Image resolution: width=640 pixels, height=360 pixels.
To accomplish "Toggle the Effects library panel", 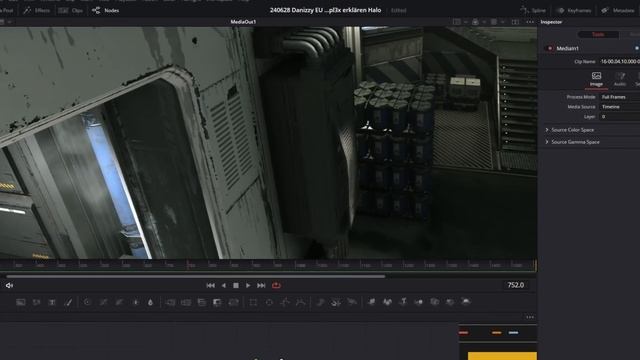I will [x=36, y=10].
